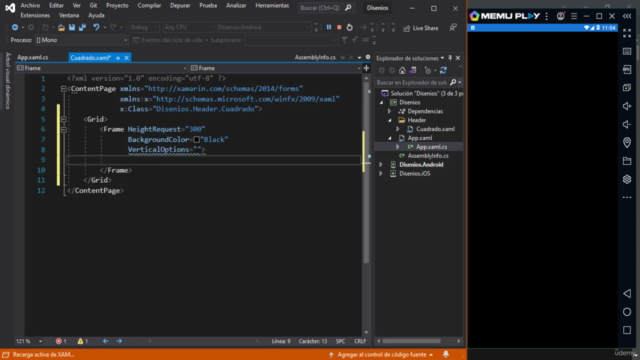
Task: Go to next issue arrow in status strip
Action: [x=119, y=341]
